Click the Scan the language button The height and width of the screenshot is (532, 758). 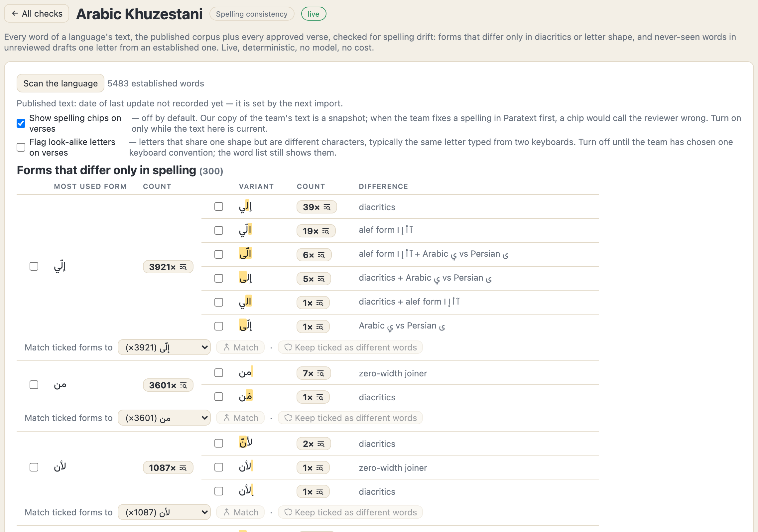click(x=61, y=83)
